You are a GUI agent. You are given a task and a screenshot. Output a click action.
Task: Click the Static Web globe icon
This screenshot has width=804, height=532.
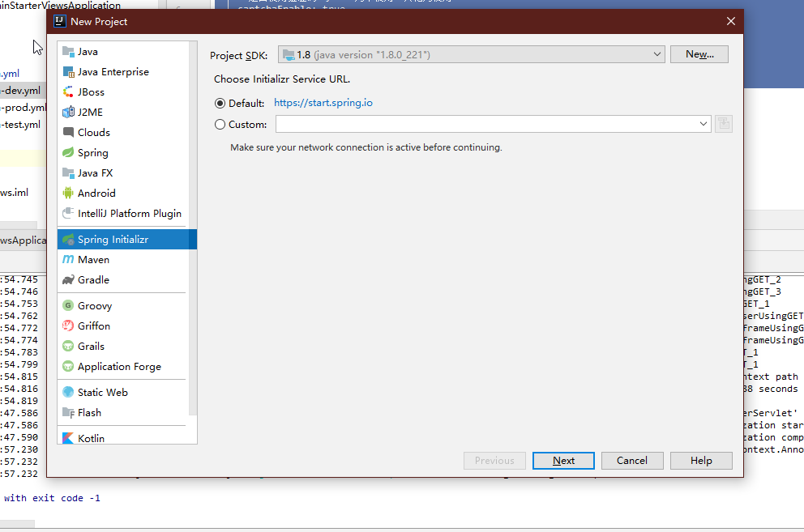[x=68, y=392]
